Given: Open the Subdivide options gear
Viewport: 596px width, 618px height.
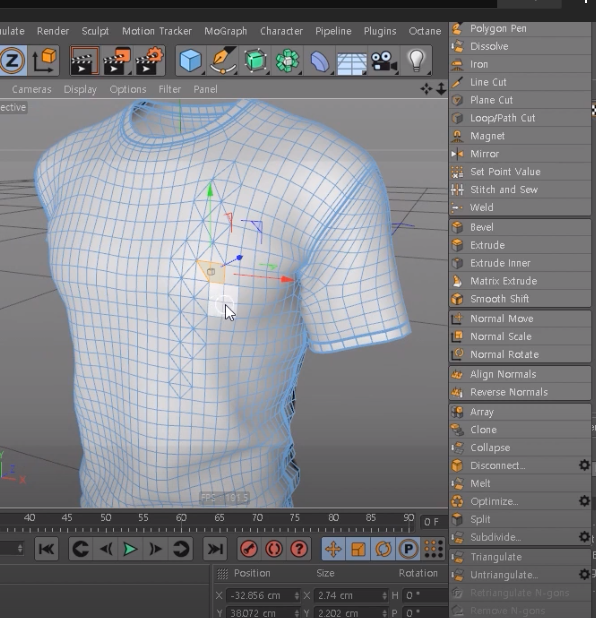Looking at the screenshot, I should pyautogui.click(x=584, y=536).
